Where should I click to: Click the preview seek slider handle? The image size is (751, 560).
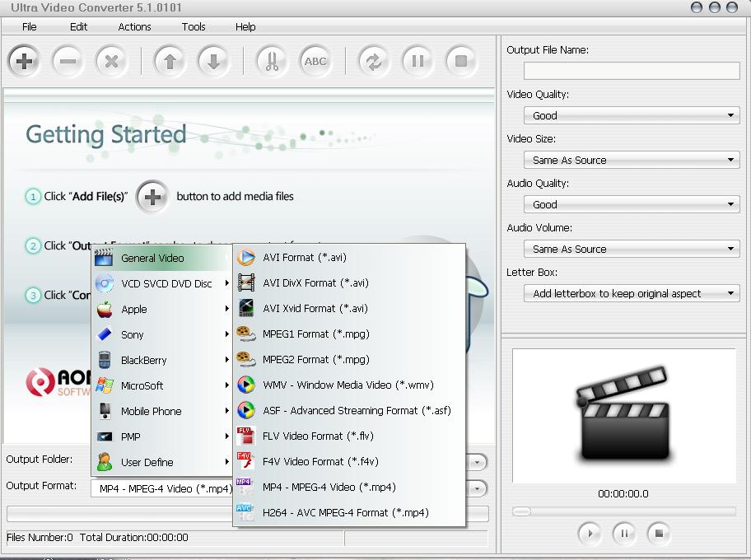click(x=521, y=511)
